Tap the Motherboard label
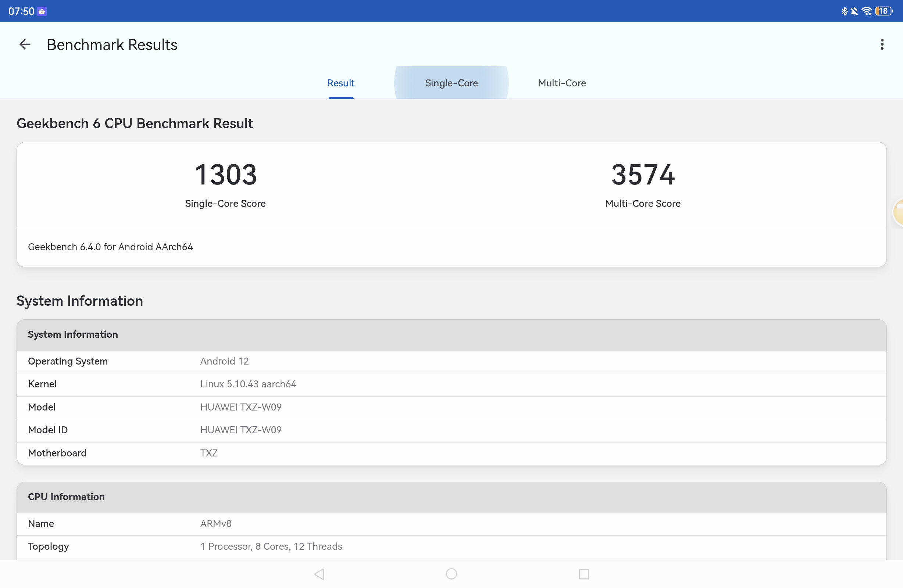Image resolution: width=903 pixels, height=588 pixels. (57, 453)
